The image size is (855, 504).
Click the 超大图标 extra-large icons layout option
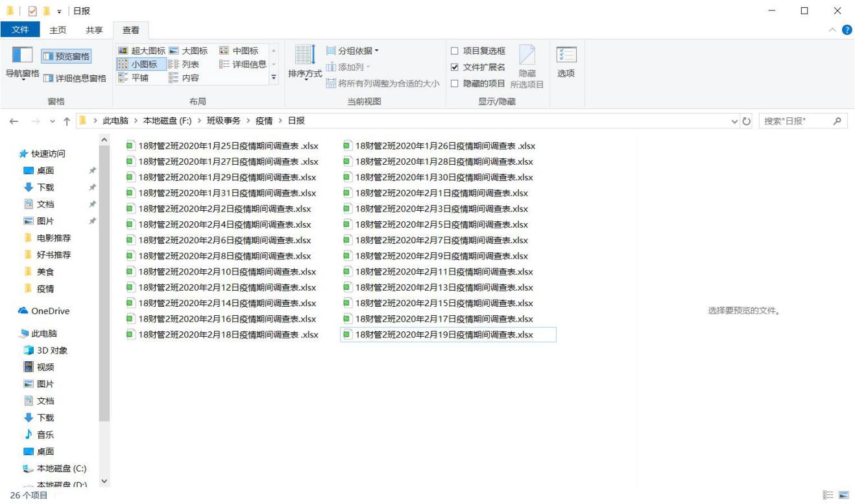tap(141, 51)
